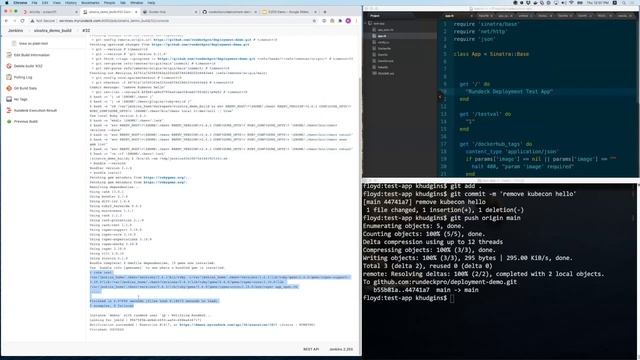This screenshot has width=640, height=360.
Task: Click the sinatra_demo_build breadcrumb
Action: point(53,31)
